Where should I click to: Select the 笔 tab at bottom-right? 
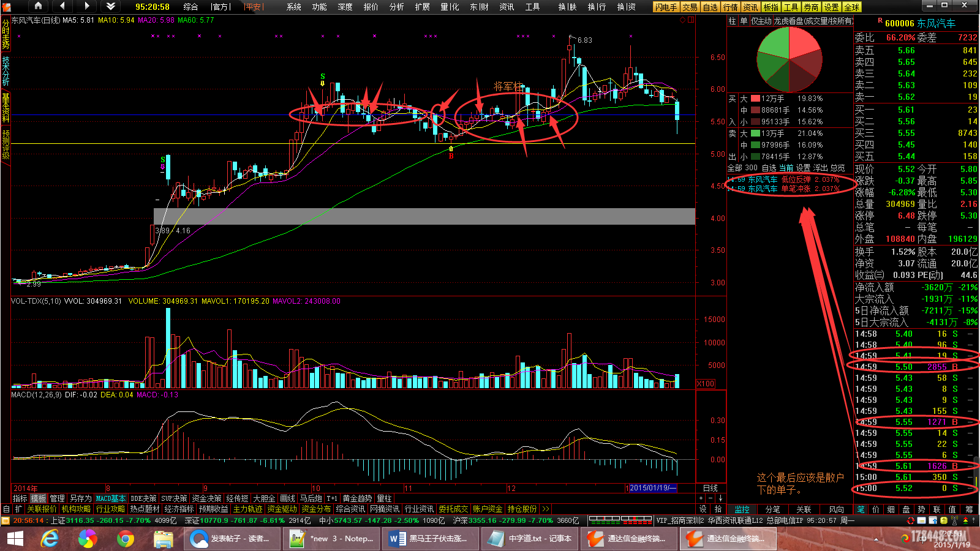coord(861,509)
